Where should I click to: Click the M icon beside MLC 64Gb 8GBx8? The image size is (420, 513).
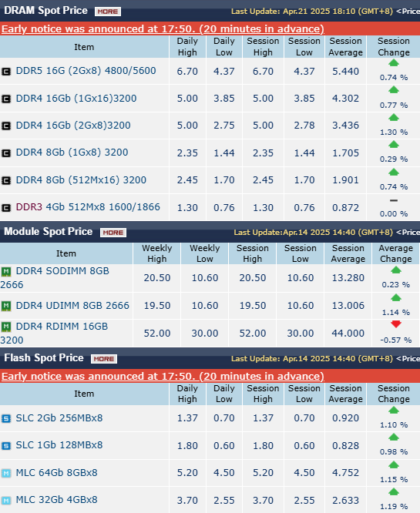[6, 473]
